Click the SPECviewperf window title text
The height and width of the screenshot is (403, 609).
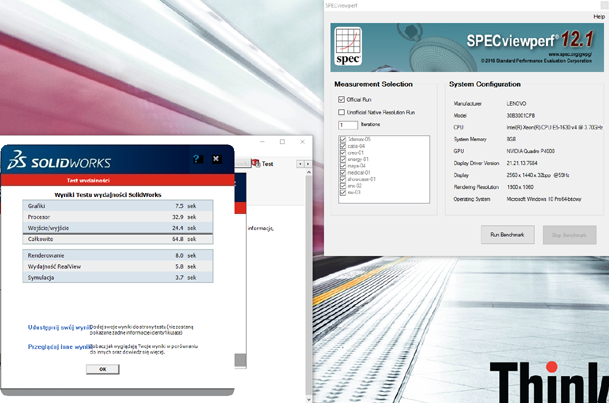[341, 5]
